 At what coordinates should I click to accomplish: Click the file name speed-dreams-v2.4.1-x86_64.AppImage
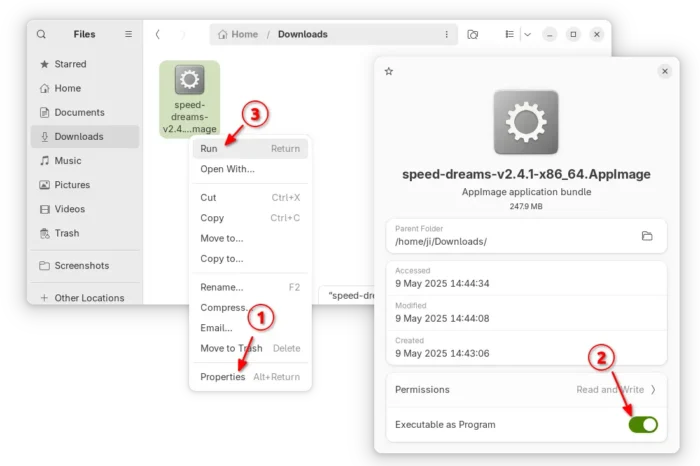click(526, 174)
